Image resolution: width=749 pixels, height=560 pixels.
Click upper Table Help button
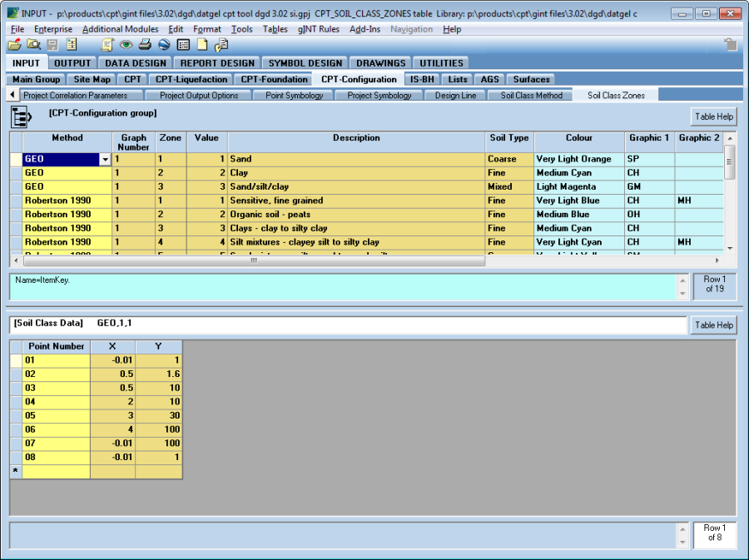coord(713,116)
